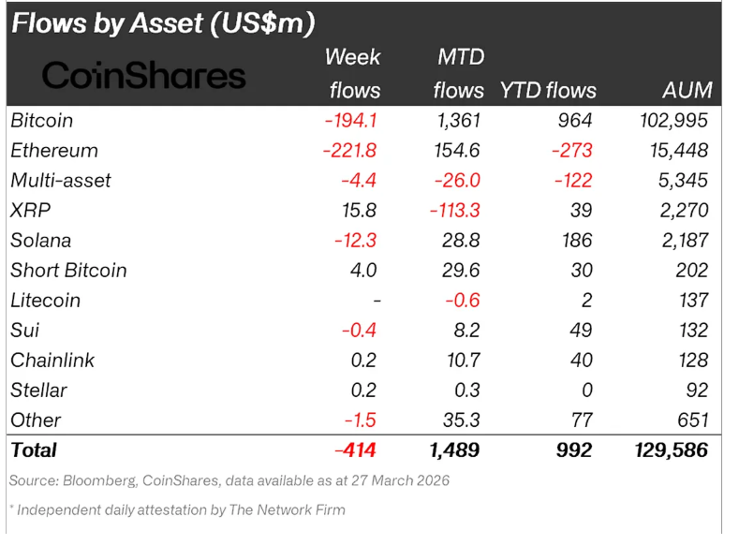Click the Ethereum row label

54,150
